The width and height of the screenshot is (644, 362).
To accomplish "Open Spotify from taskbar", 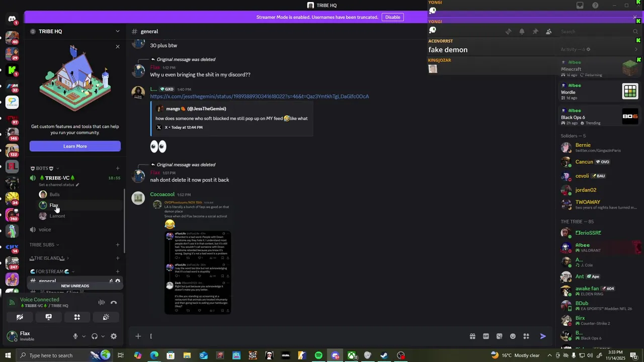I will (x=318, y=355).
